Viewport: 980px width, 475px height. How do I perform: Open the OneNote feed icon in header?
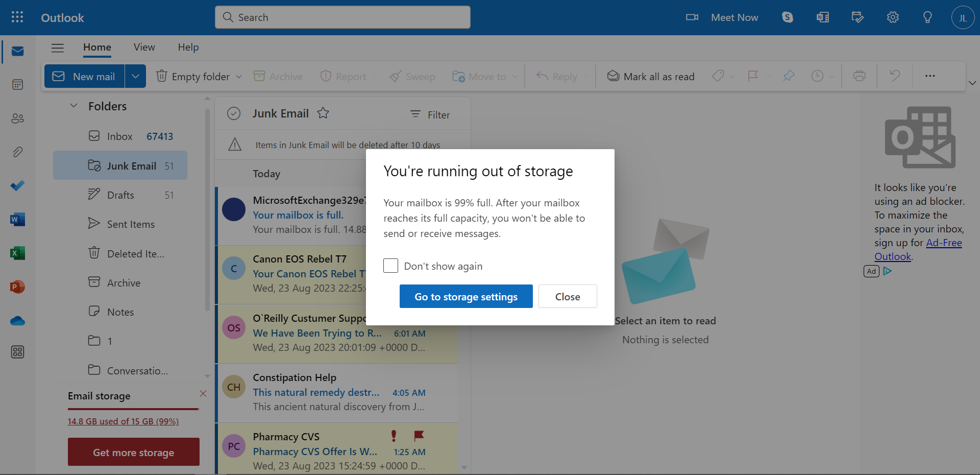tap(823, 17)
